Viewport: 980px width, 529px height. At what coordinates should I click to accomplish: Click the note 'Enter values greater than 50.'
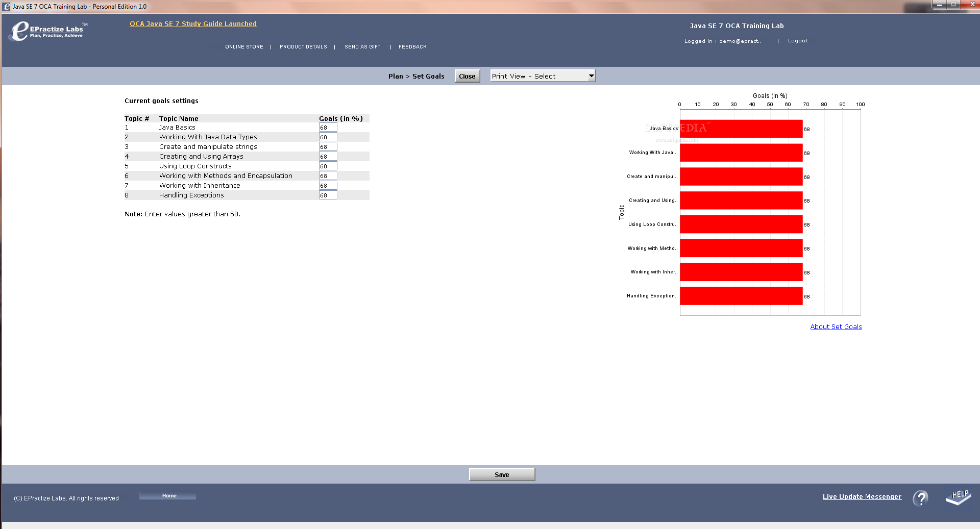tap(192, 214)
